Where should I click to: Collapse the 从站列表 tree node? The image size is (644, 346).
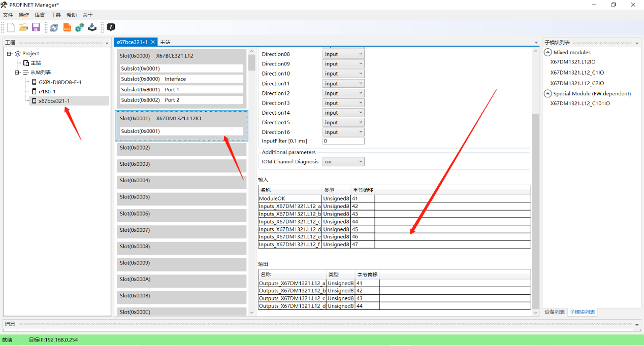click(17, 73)
